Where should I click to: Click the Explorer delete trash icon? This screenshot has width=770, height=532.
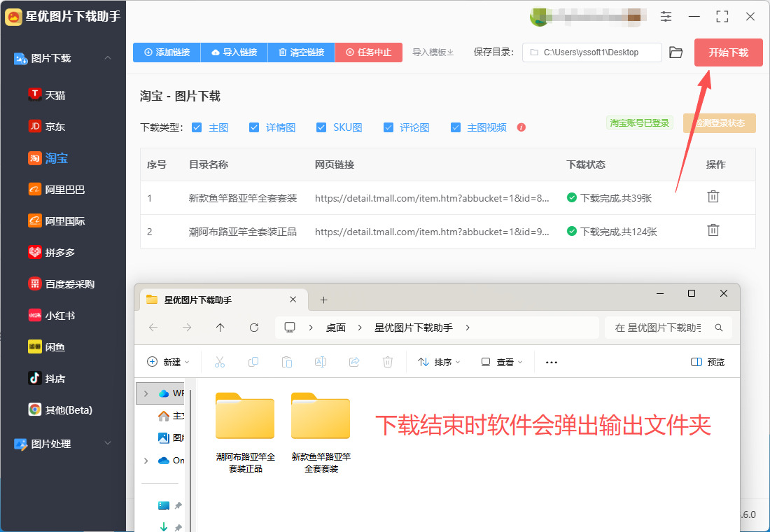(x=388, y=362)
